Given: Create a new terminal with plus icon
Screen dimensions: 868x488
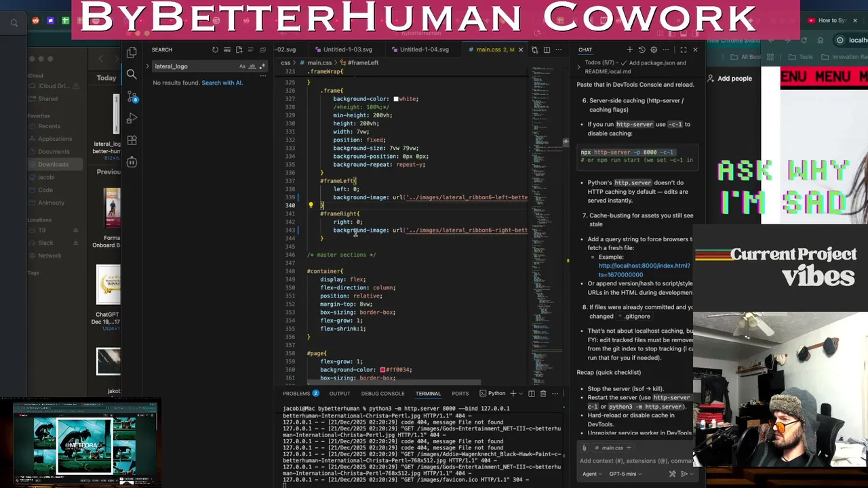Looking at the screenshot, I should pyautogui.click(x=513, y=394).
